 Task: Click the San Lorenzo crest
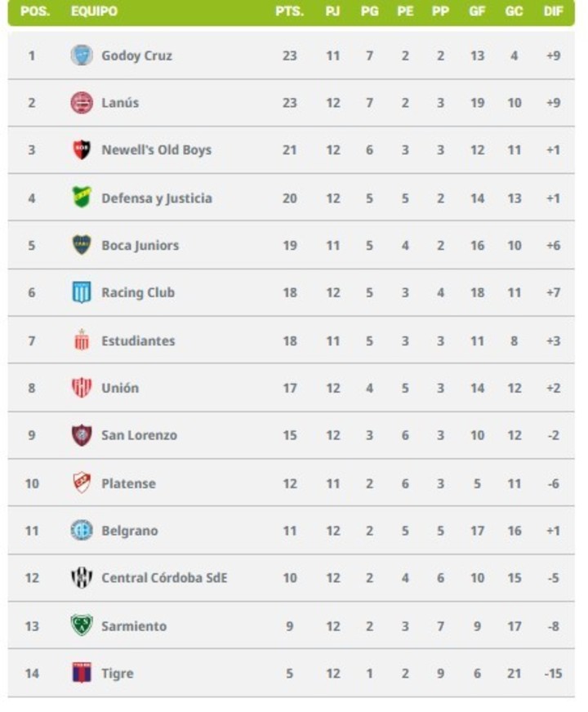pyautogui.click(x=82, y=435)
